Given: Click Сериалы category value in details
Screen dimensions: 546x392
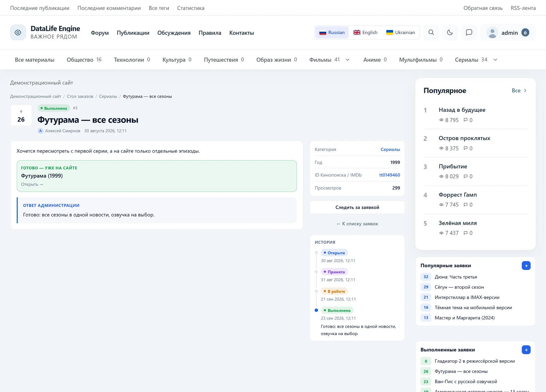Looking at the screenshot, I should click(390, 149).
